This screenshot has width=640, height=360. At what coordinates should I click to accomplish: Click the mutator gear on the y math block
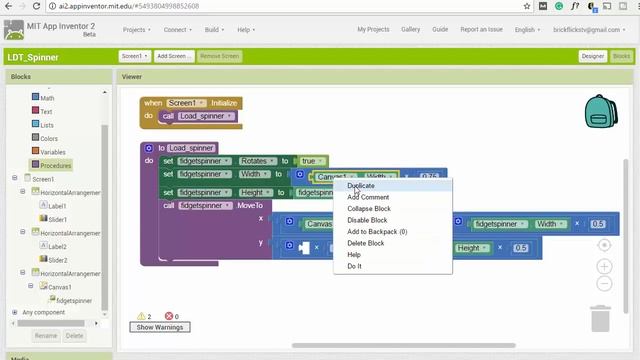point(289,245)
